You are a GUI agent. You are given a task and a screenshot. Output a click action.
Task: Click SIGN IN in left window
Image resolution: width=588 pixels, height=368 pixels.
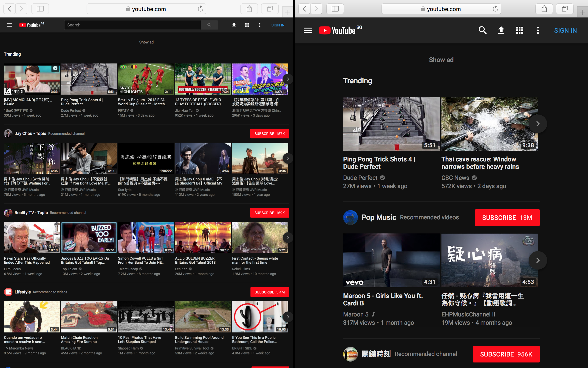click(278, 25)
